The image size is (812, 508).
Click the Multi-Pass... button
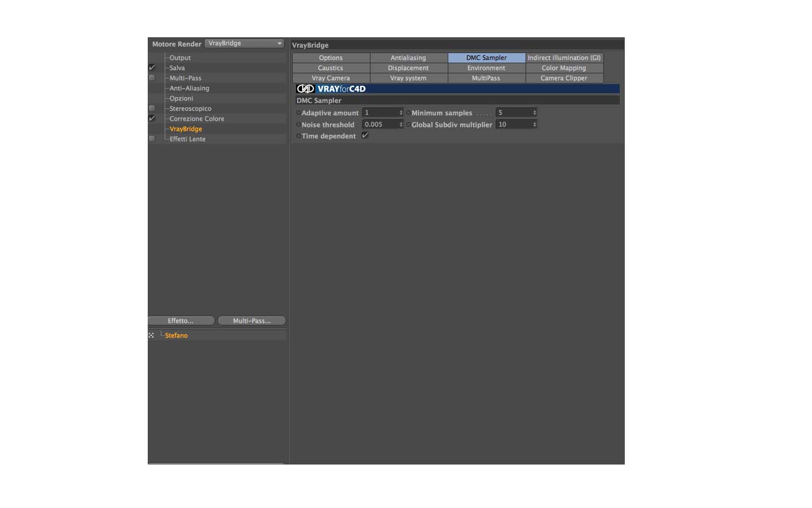tap(252, 321)
